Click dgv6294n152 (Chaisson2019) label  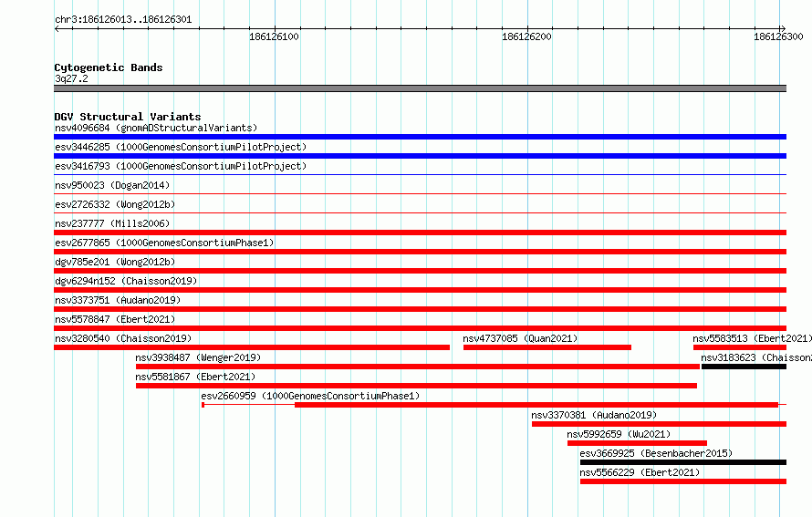(126, 281)
